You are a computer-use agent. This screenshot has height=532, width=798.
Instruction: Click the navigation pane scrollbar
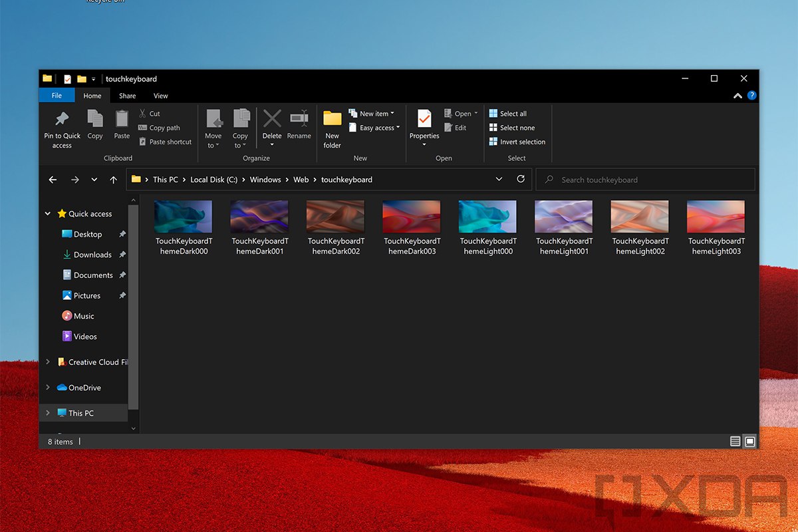tap(133, 306)
